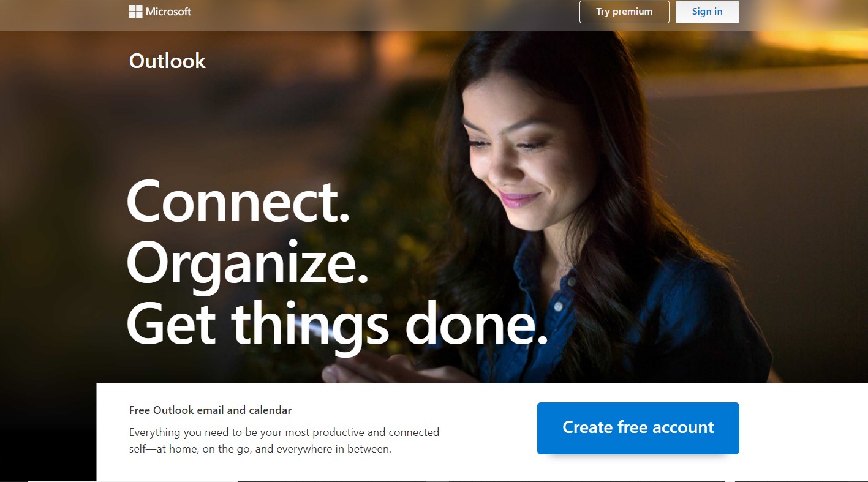Open the Microsoft wordmark link
This screenshot has height=482, width=868.
pos(168,12)
